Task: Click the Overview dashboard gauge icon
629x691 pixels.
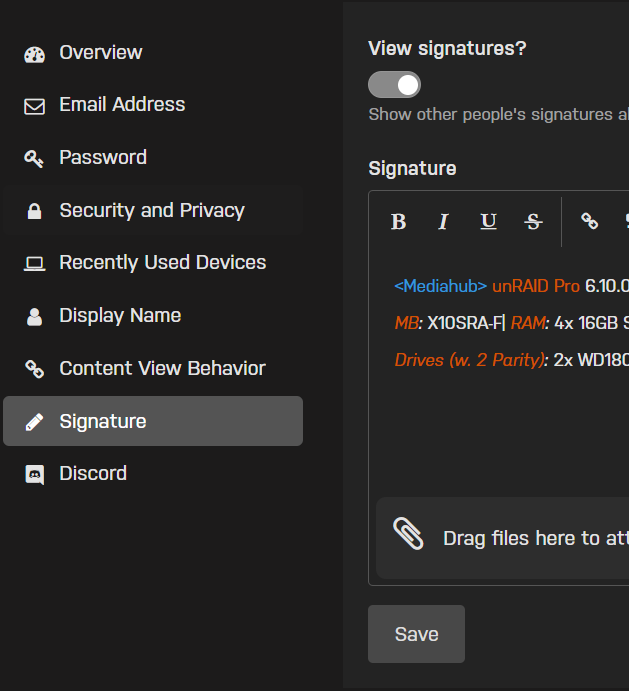Action: [34, 55]
